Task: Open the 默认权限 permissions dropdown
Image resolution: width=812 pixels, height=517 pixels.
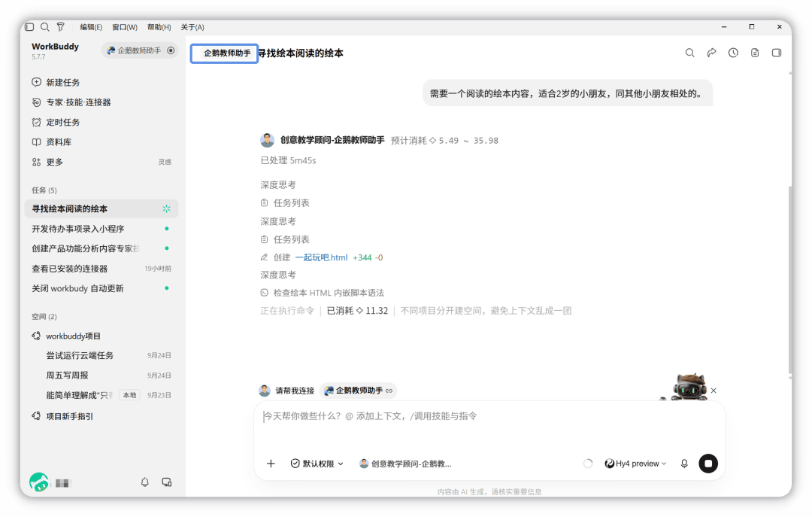Action: (317, 464)
